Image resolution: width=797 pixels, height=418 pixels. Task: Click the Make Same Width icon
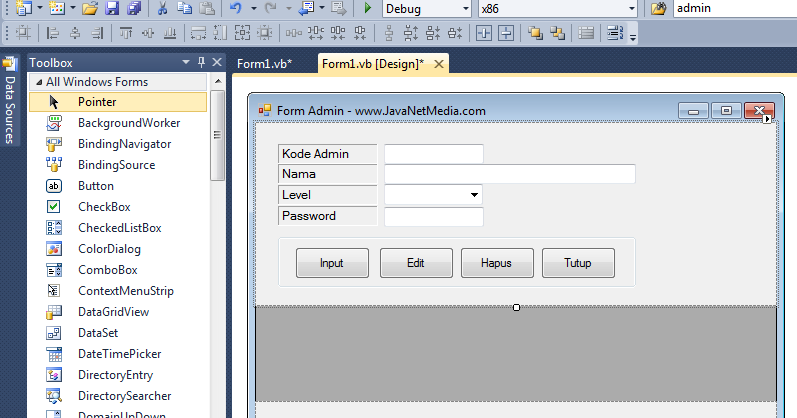click(x=198, y=34)
